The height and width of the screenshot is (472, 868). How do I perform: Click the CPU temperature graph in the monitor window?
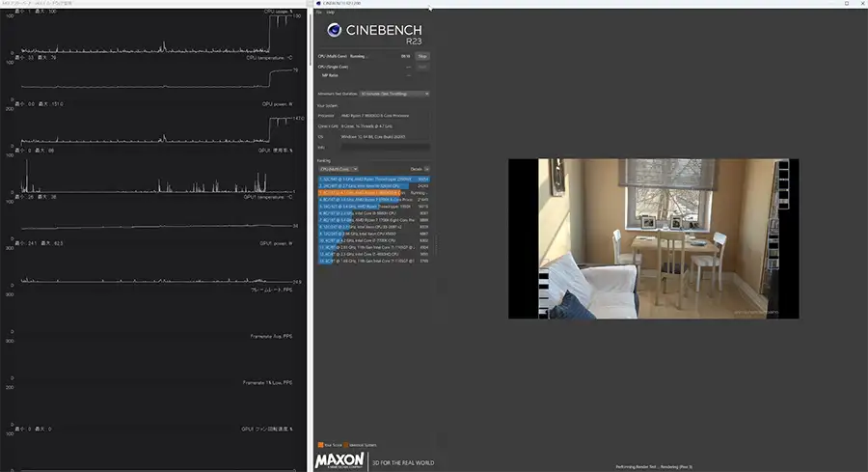point(156,81)
